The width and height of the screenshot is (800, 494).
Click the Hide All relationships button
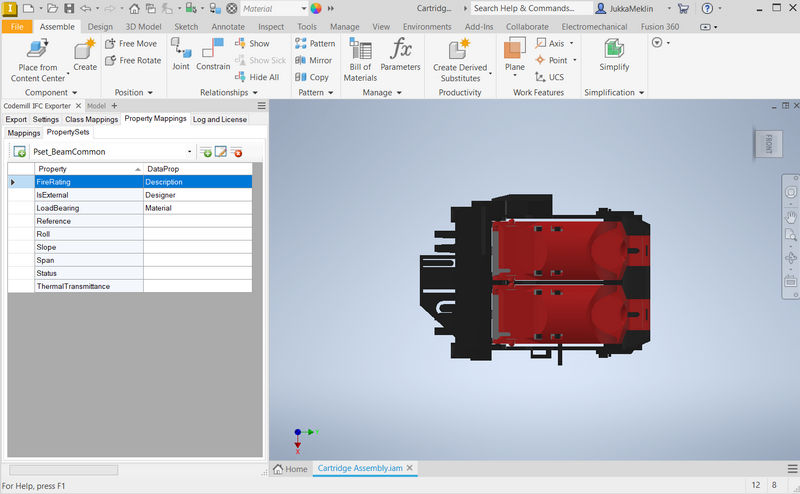257,77
